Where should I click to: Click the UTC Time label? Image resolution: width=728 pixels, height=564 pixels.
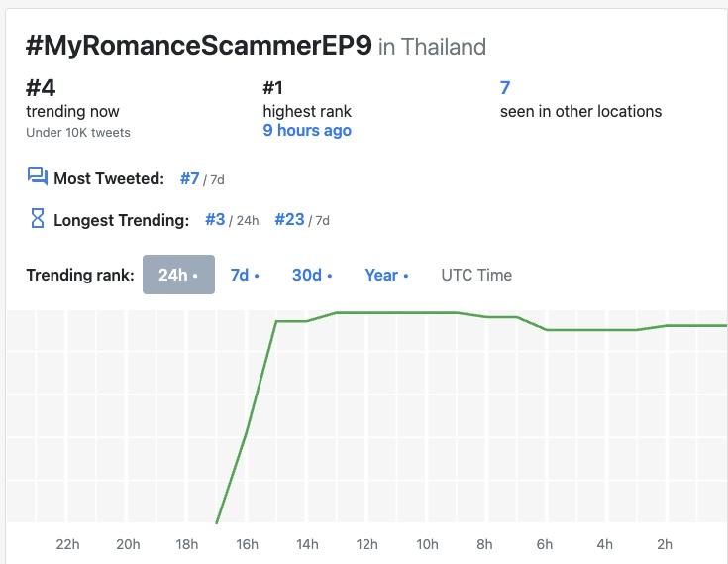pyautogui.click(x=476, y=275)
